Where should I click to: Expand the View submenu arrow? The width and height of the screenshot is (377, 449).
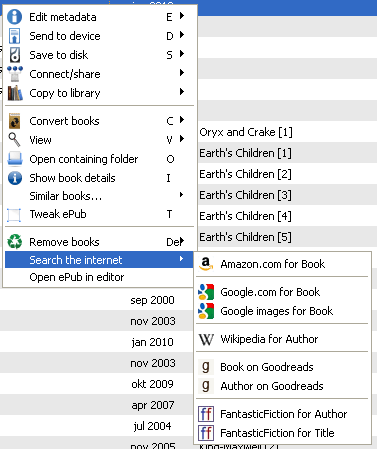click(x=182, y=139)
